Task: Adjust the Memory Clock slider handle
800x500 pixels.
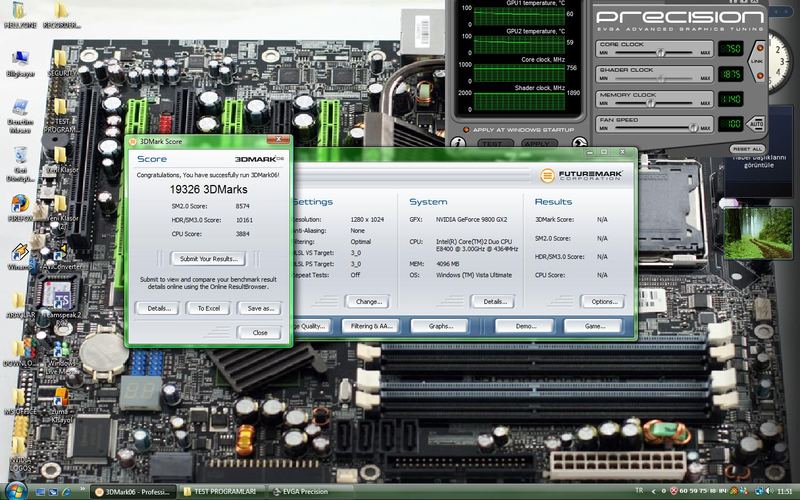Action: tap(651, 103)
